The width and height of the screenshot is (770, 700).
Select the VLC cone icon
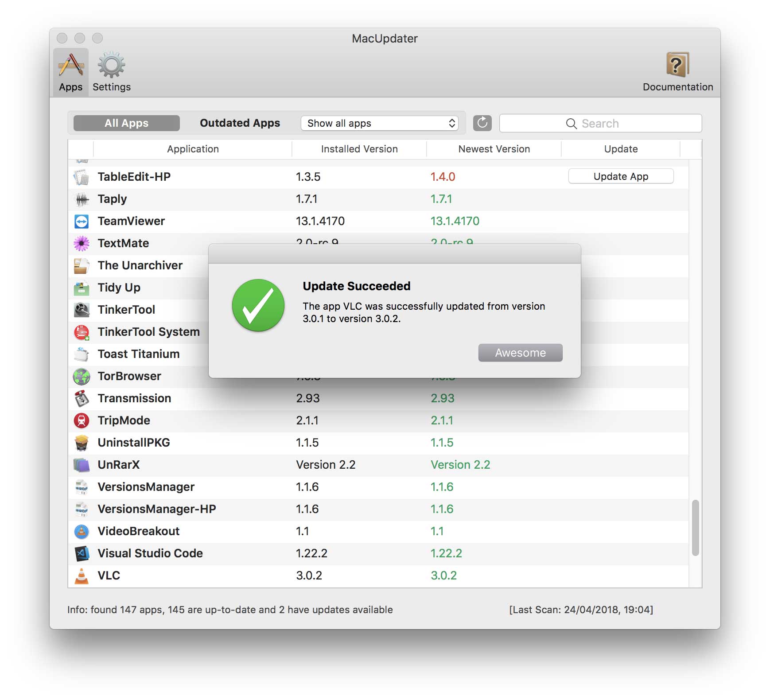coord(82,576)
